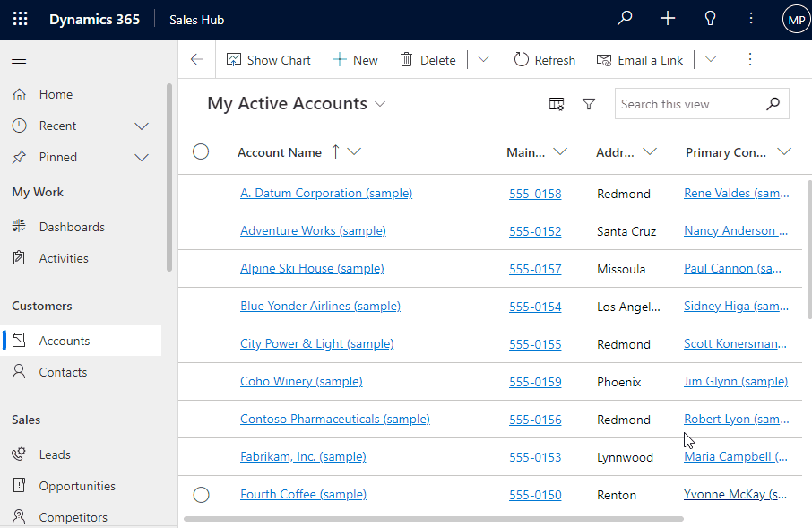Select the Fourth Coffee row checkbox
Viewport: 812px width, 528px height.
pos(201,494)
